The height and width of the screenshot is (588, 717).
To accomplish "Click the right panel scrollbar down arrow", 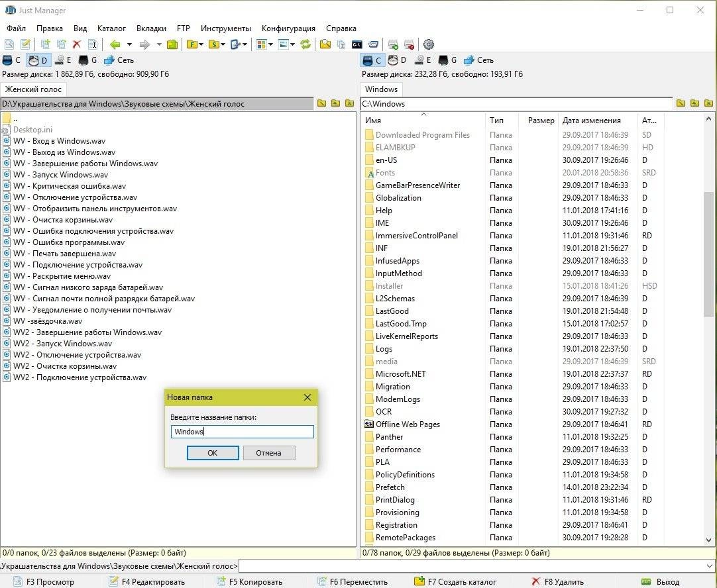I will pos(709,540).
